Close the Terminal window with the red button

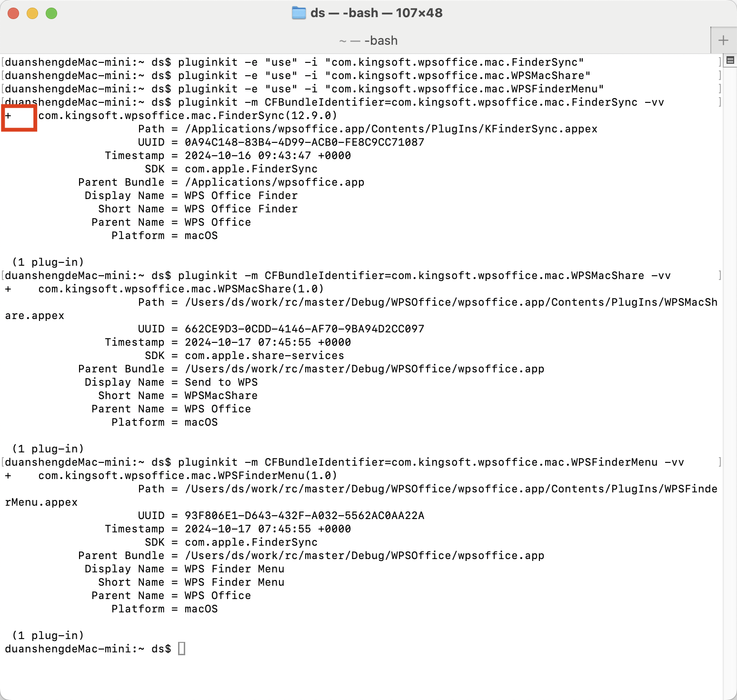(13, 13)
